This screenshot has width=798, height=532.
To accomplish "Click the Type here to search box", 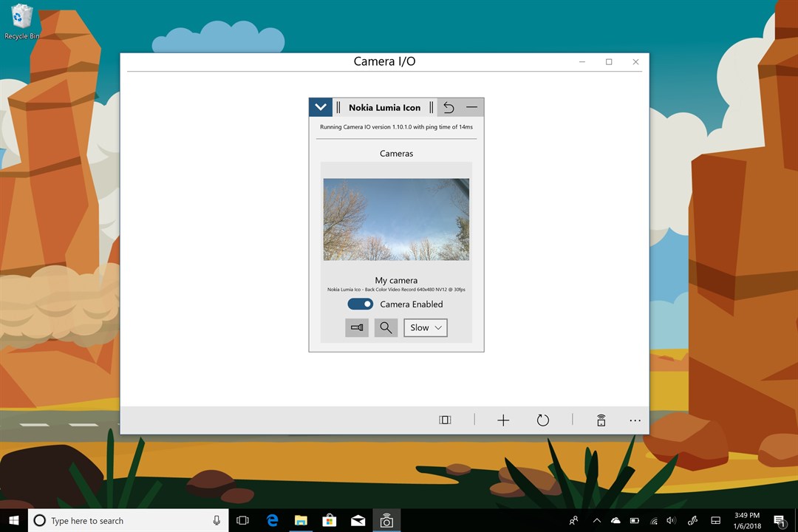I will 129,520.
